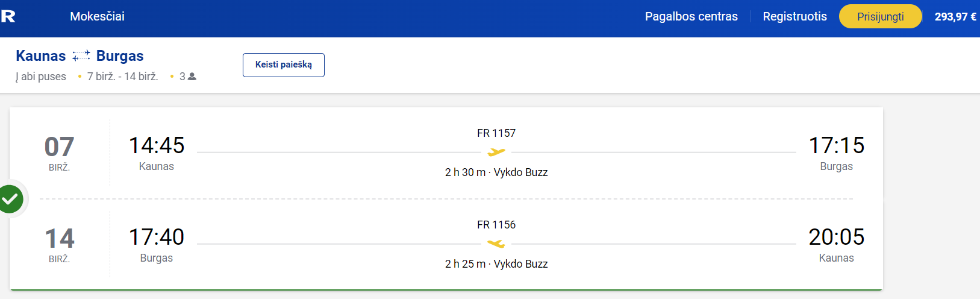Click the round-trip arrows icon between Kaunas and Burgas

(81, 56)
